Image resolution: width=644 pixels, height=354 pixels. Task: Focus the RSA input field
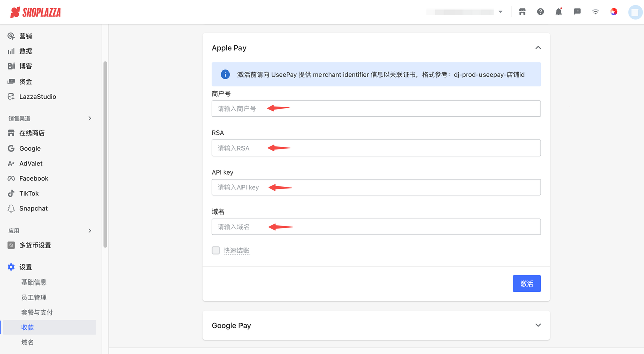pyautogui.click(x=376, y=148)
